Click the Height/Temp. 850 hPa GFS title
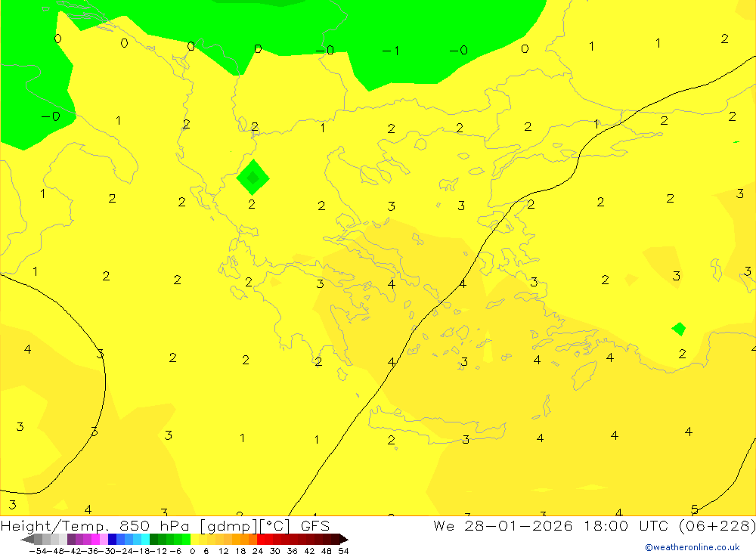756x554 pixels. [165, 525]
